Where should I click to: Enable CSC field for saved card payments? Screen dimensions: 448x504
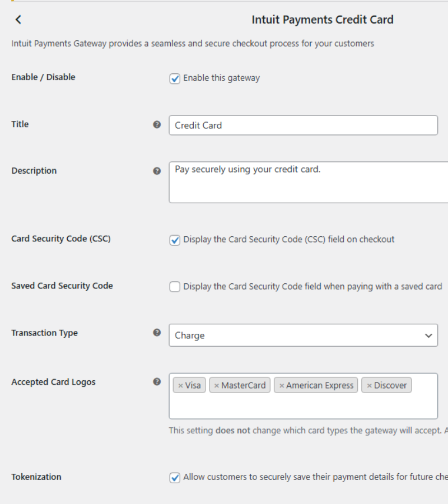click(x=175, y=287)
